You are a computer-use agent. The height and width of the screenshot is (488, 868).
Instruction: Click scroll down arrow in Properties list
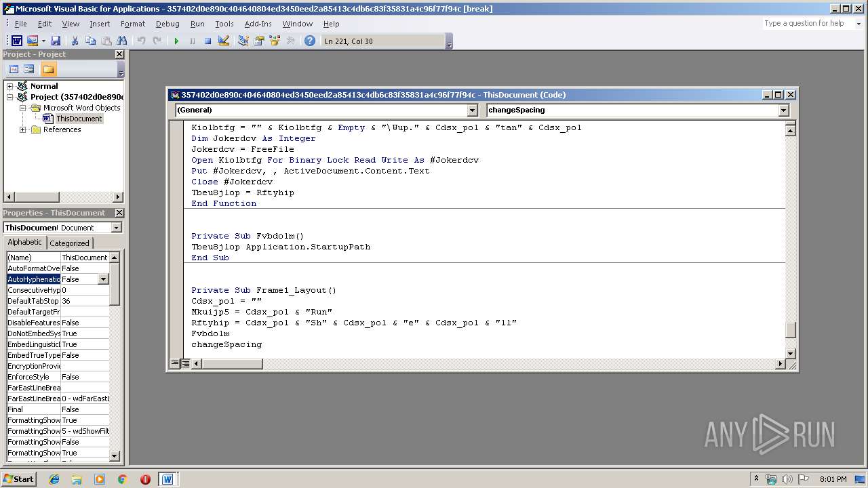[114, 456]
